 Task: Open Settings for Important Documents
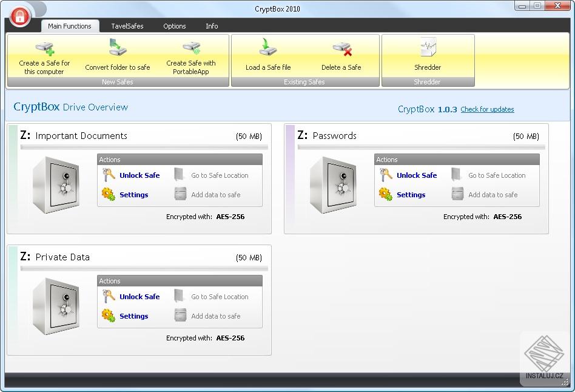pyautogui.click(x=134, y=195)
